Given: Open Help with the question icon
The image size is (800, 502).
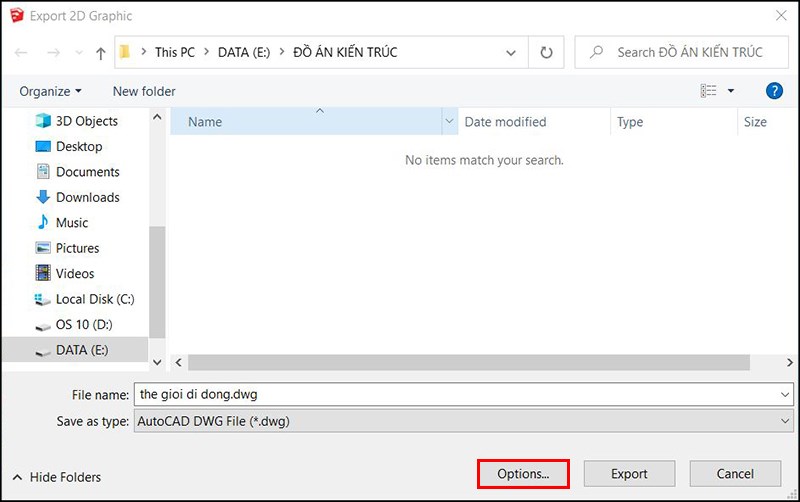Looking at the screenshot, I should point(774,91).
